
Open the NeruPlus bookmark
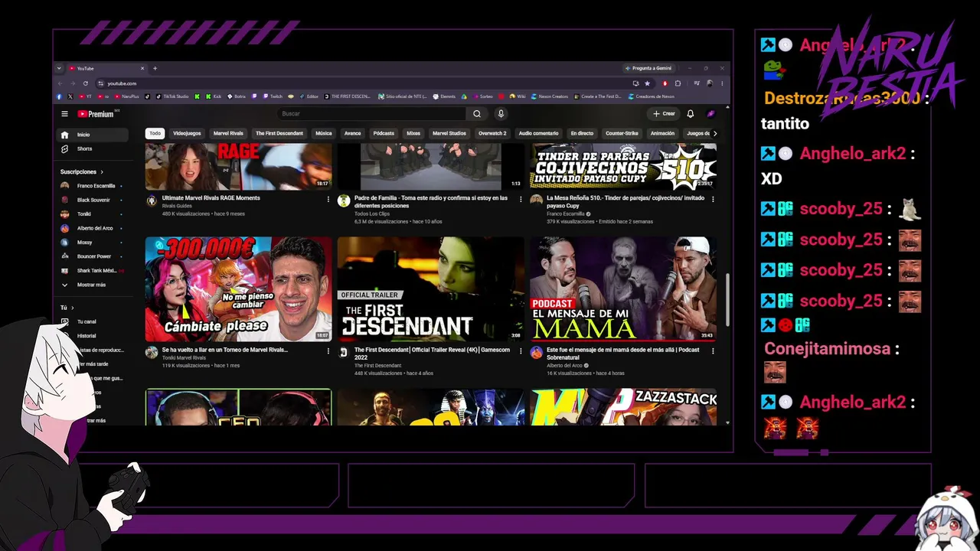[126, 96]
